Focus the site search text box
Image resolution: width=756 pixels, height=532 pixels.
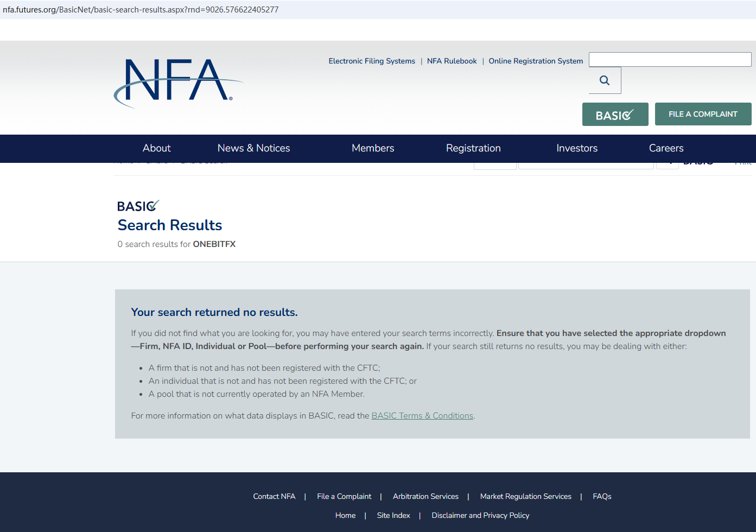click(x=670, y=59)
